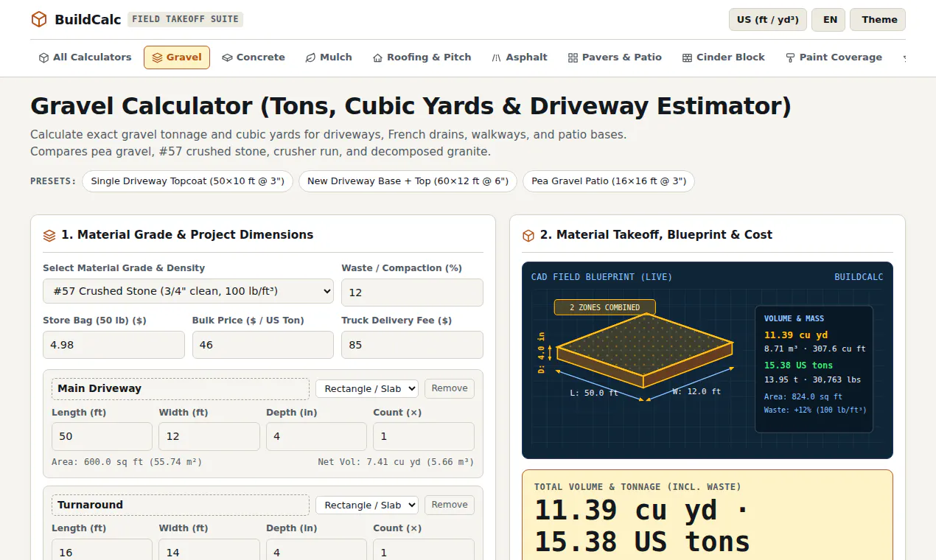Apply Single Driveway Topcoat preset

(x=187, y=181)
